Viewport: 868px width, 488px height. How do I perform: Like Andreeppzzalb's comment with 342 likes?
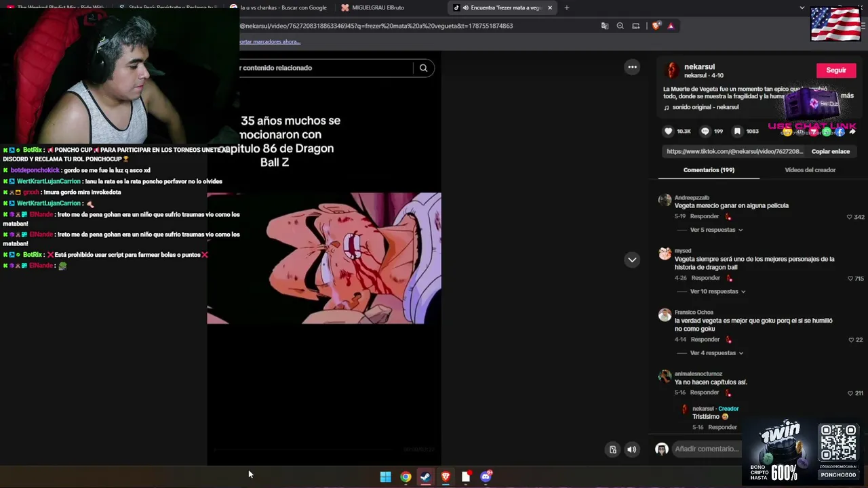[850, 217]
